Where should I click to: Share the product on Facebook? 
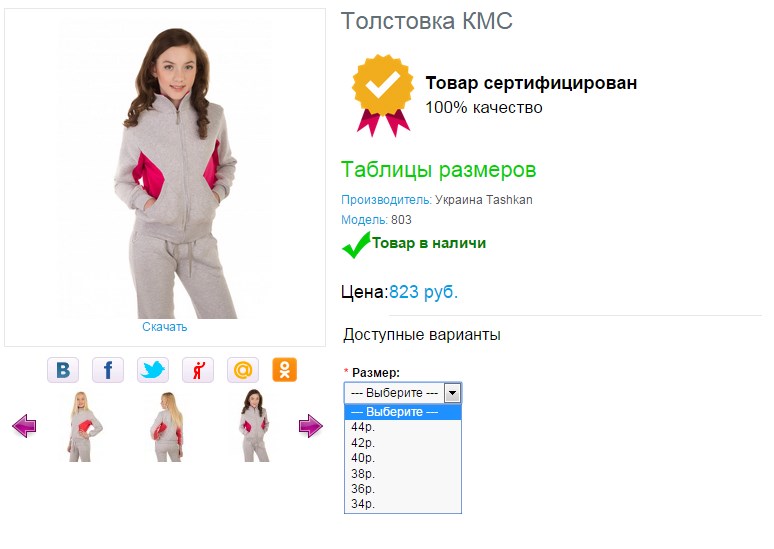click(x=108, y=370)
